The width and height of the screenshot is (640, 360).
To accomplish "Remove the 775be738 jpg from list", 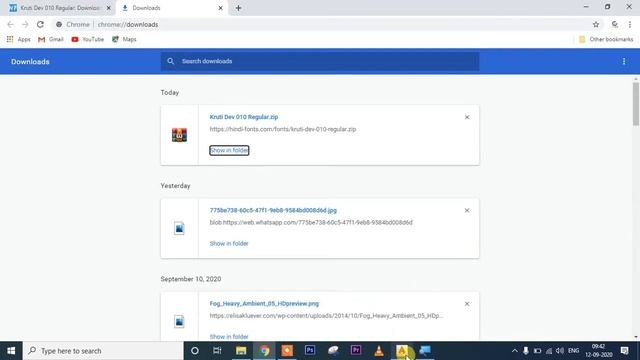I will (467, 210).
